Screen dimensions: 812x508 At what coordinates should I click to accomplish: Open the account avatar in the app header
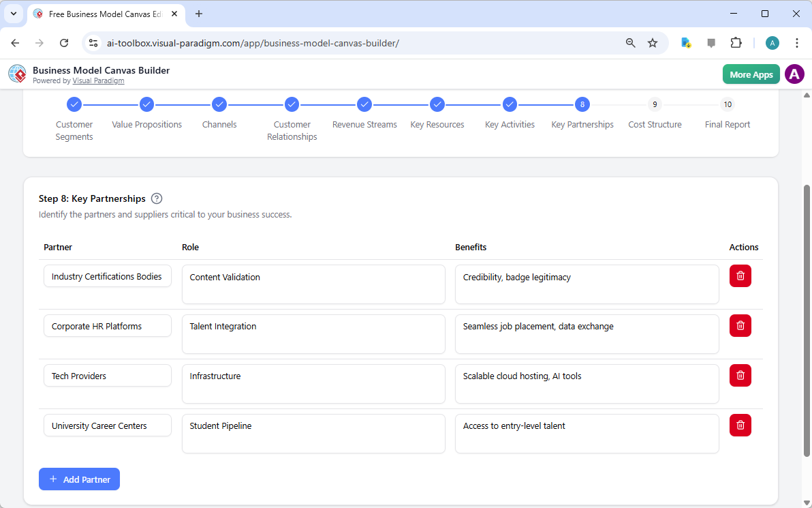[794, 74]
